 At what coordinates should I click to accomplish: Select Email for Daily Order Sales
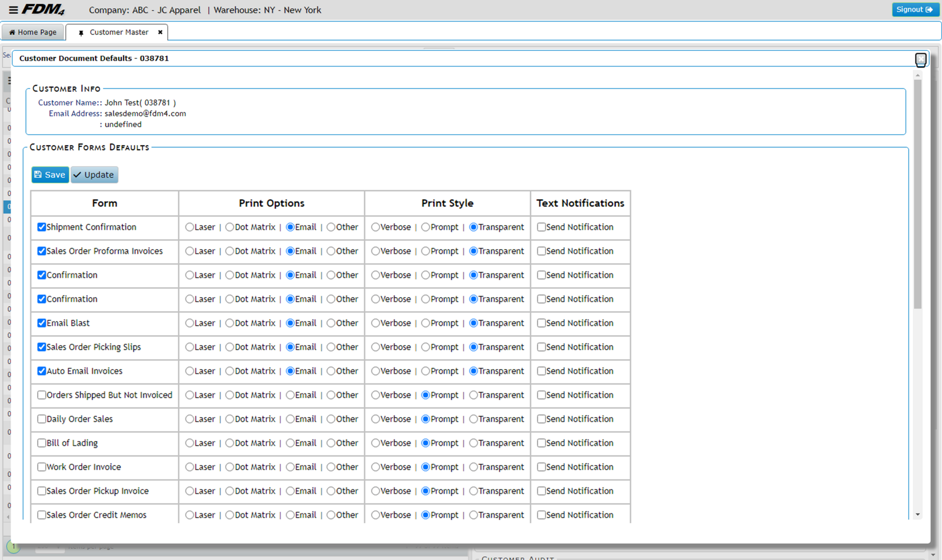290,419
